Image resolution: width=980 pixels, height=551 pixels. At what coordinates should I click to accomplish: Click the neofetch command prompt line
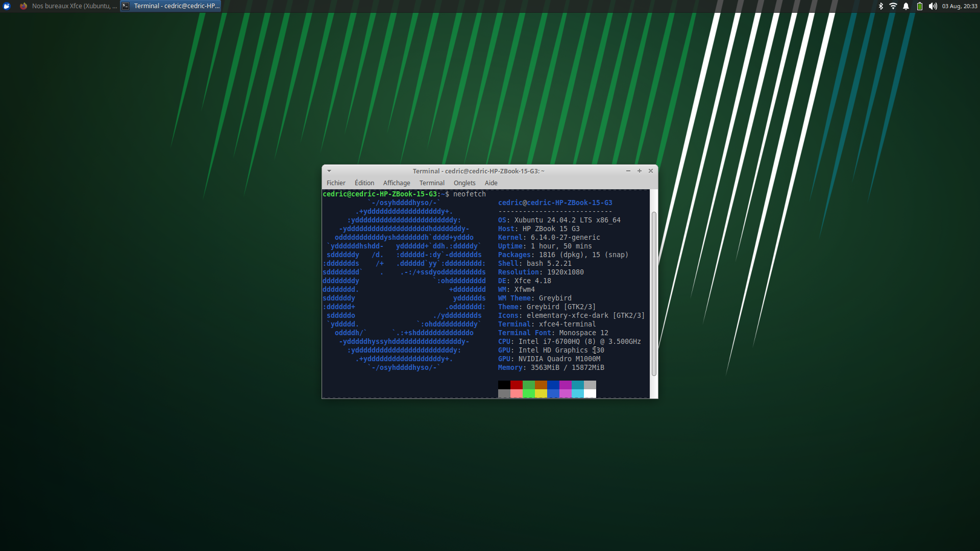click(404, 194)
